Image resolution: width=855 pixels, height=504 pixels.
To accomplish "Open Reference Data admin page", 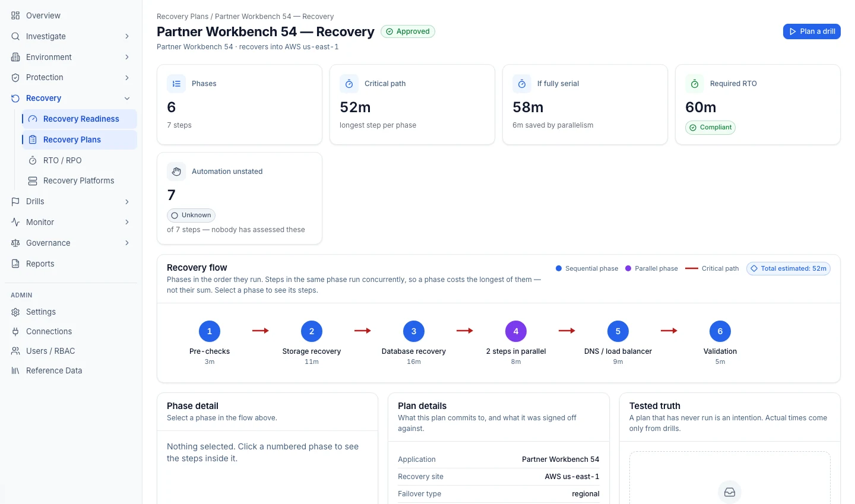I will coord(71,370).
